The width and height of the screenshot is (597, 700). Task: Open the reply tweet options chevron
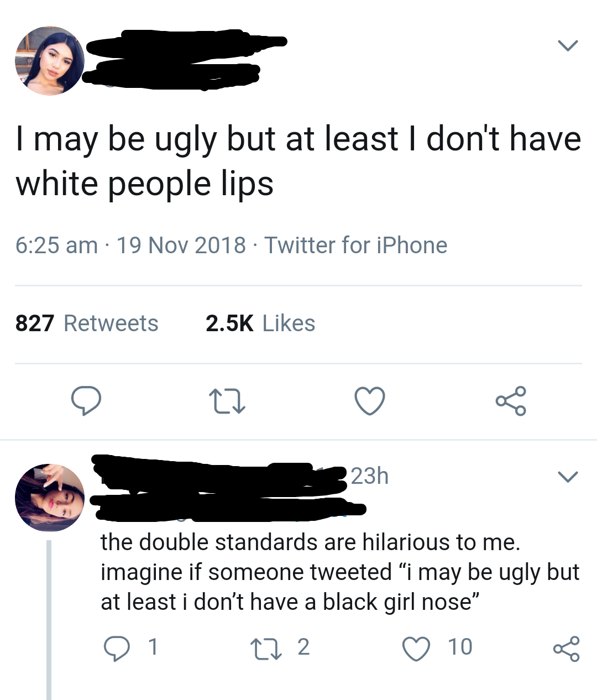(568, 476)
